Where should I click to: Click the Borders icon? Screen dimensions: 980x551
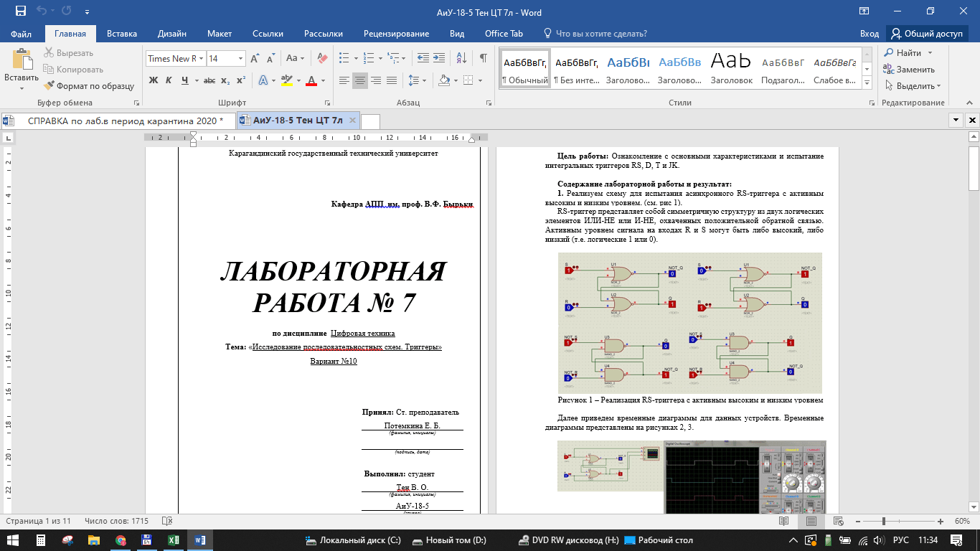(468, 80)
